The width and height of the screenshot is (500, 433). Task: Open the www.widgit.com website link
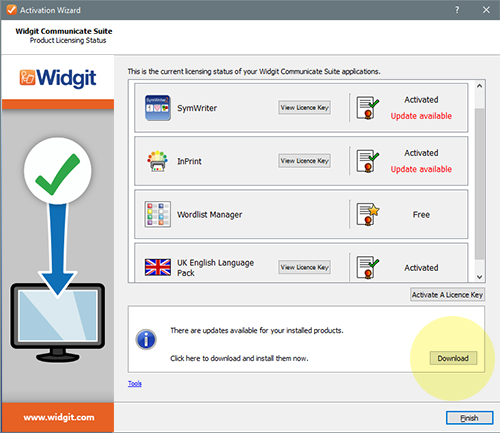59,417
